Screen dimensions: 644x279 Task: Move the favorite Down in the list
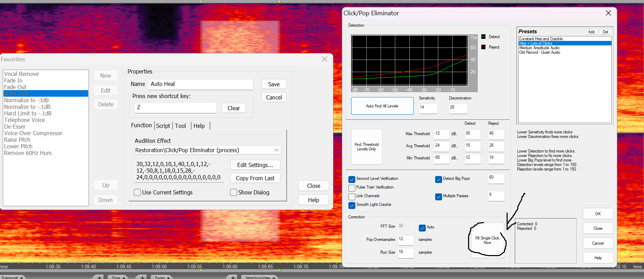(106, 200)
